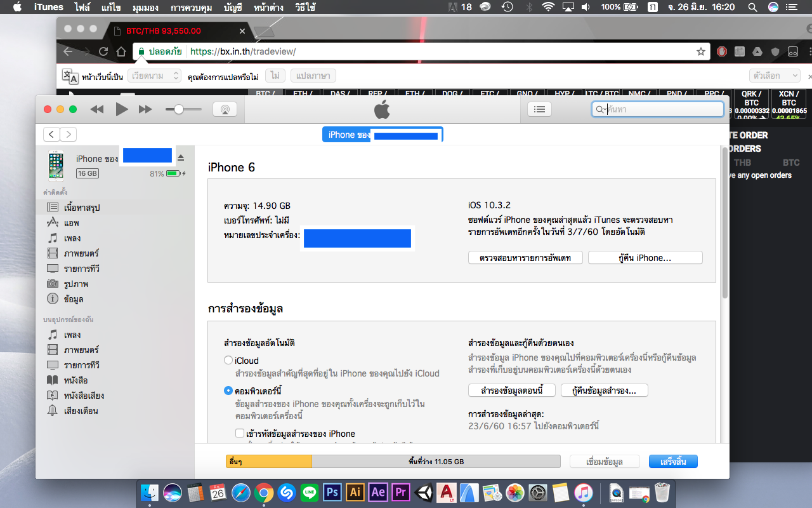The image size is (812, 508).
Task: Open the ไฟล์ menu
Action: pos(81,7)
